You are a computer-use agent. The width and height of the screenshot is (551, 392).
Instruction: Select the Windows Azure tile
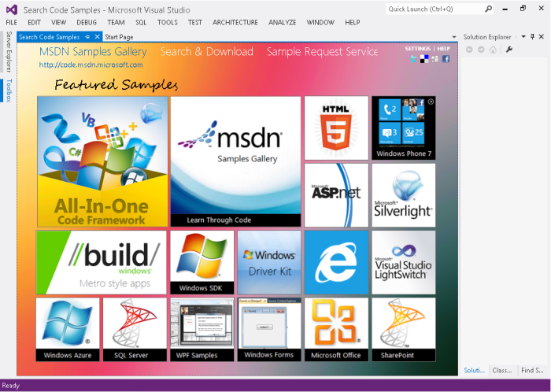(68, 330)
